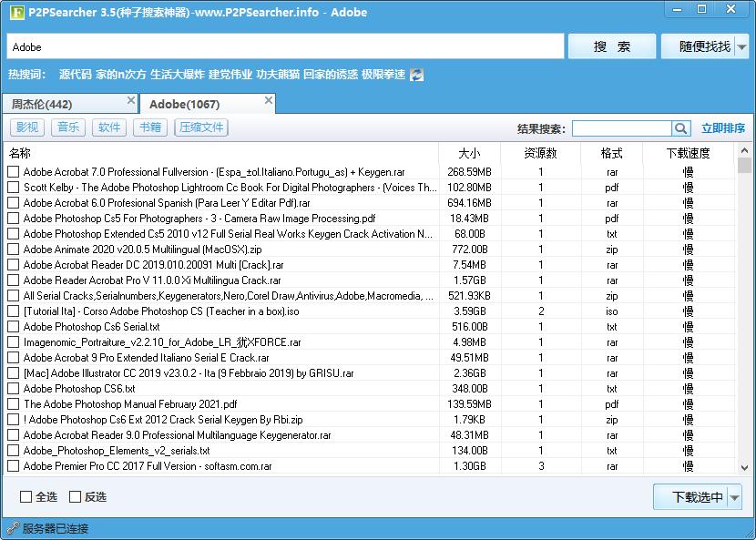Image resolution: width=756 pixels, height=540 pixels.
Task: Sort by the 资源数 column header
Action: [x=540, y=153]
